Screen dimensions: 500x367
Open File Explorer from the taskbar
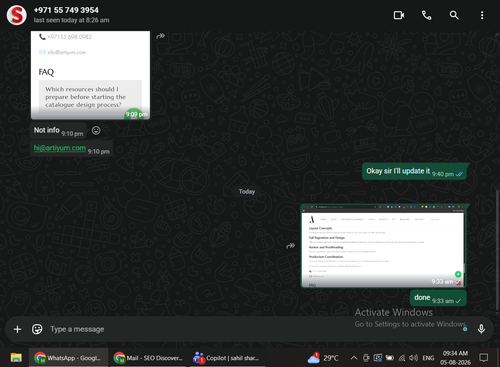[16, 358]
